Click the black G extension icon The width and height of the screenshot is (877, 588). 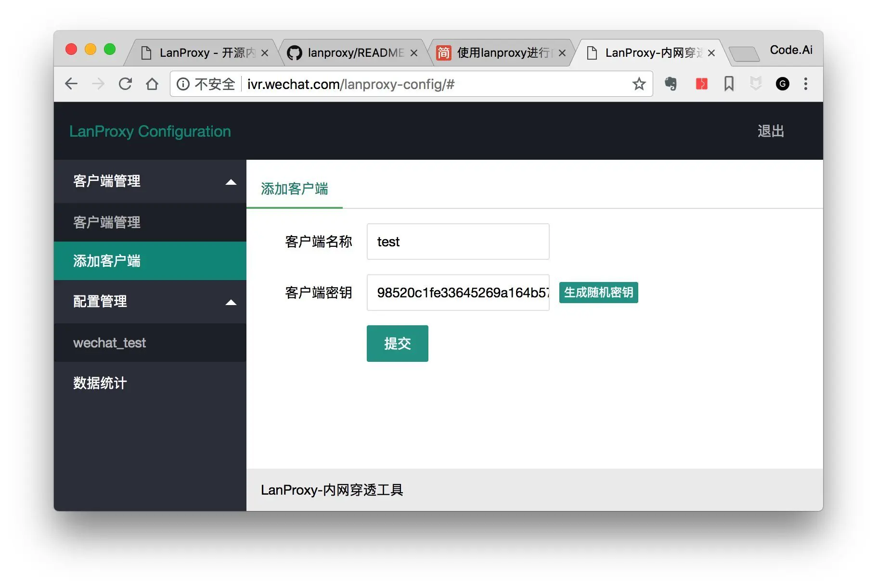[782, 84]
